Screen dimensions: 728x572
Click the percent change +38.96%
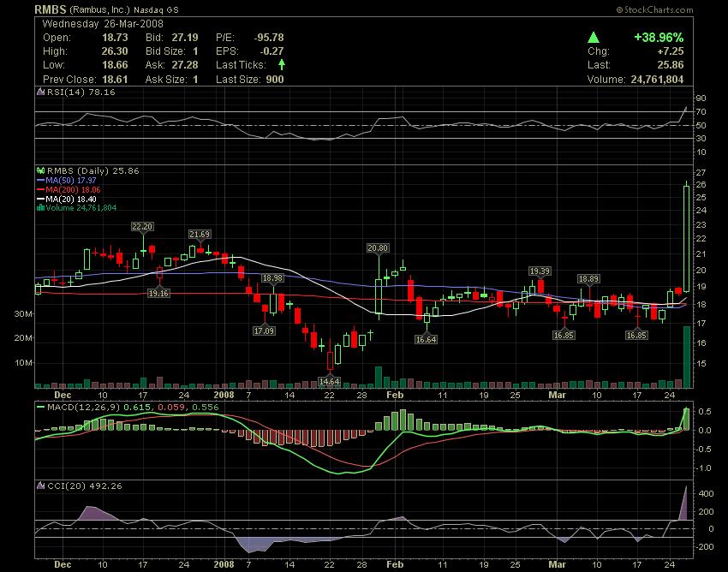pos(659,38)
